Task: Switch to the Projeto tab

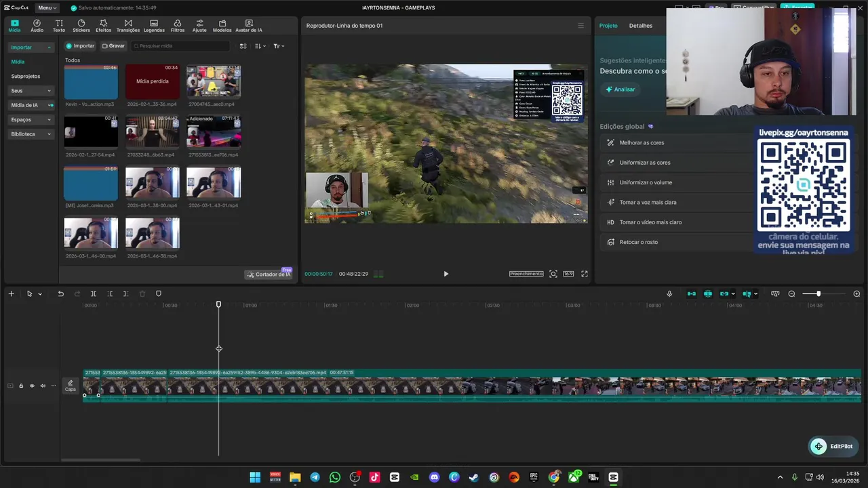Action: pyautogui.click(x=608, y=26)
